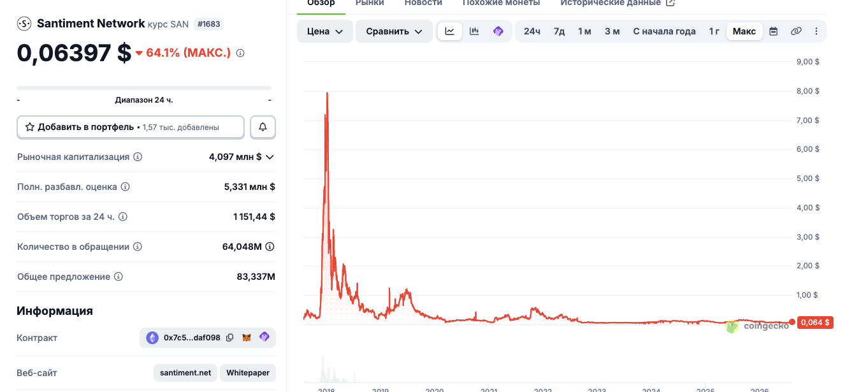
Task: Open the Похожие монеты tab
Action: tap(501, 3)
